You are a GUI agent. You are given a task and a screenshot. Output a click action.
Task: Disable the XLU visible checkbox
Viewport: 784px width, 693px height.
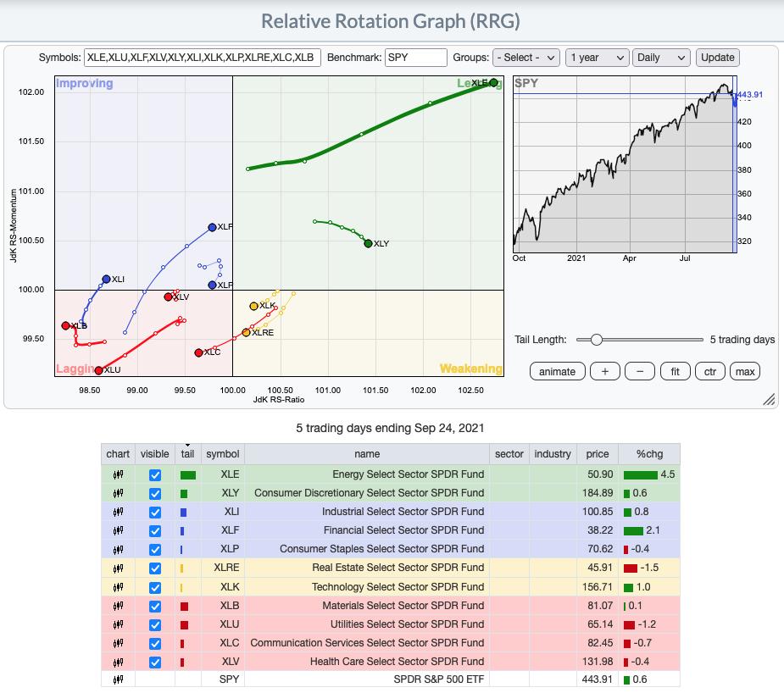click(x=155, y=624)
